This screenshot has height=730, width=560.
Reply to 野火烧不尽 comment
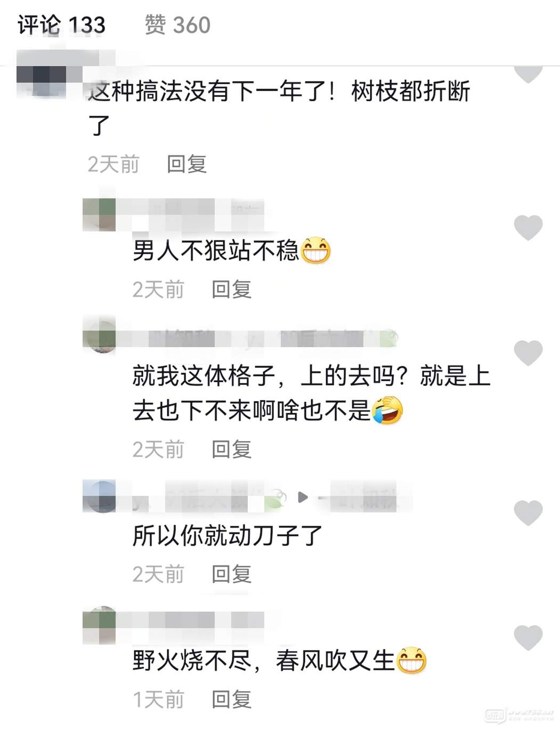(x=231, y=699)
